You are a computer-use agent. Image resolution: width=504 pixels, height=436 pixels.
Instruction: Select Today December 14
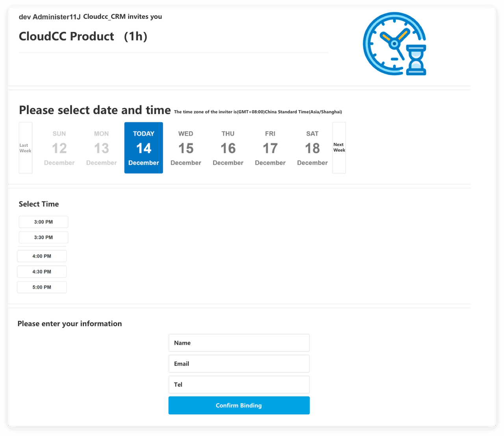144,148
